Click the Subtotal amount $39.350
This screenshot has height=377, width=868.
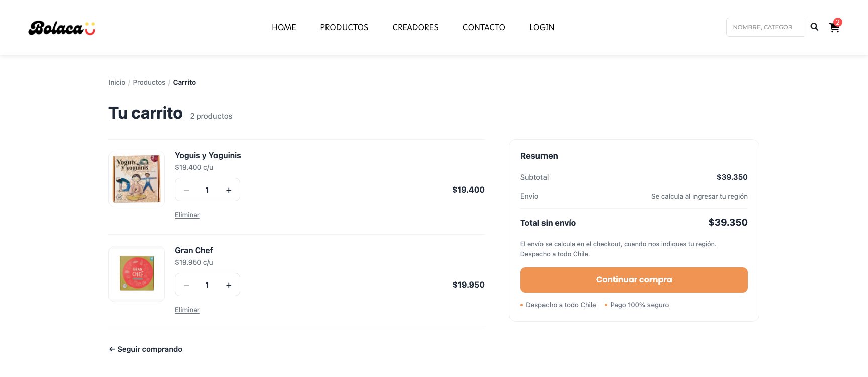pyautogui.click(x=732, y=177)
